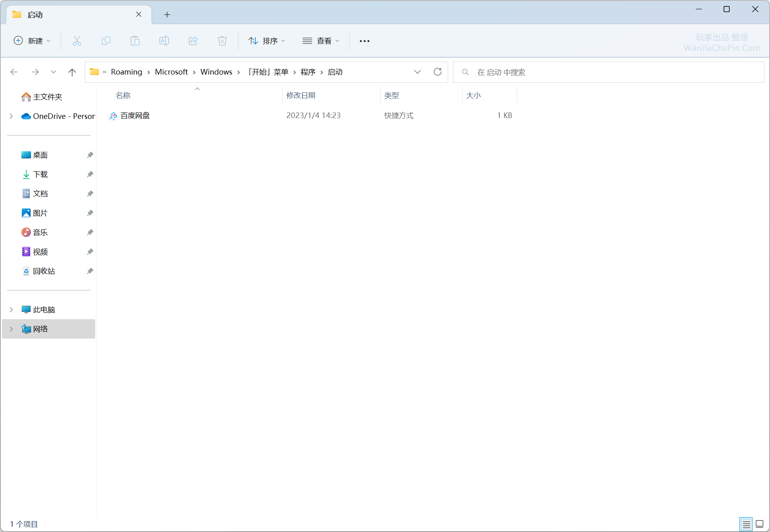Go to Microsoft in breadcrumb
Screen dimensions: 770x532
click(x=171, y=72)
